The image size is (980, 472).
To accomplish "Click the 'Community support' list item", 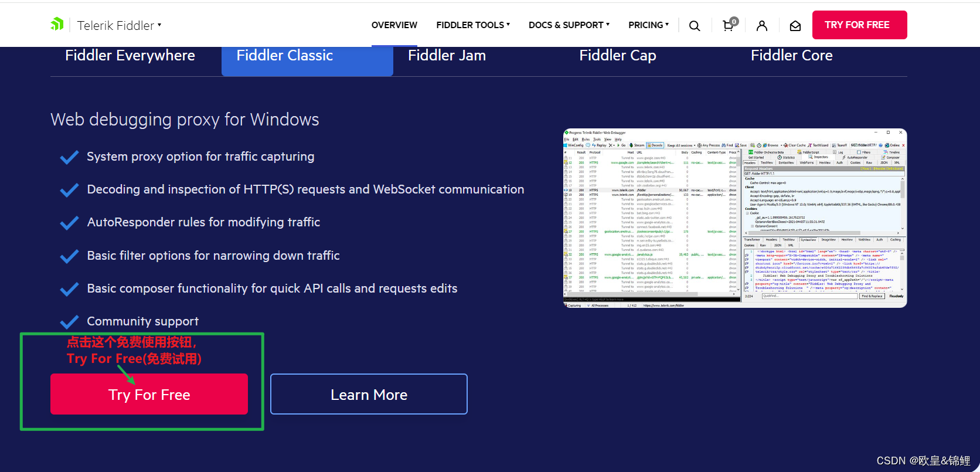I will (x=143, y=321).
